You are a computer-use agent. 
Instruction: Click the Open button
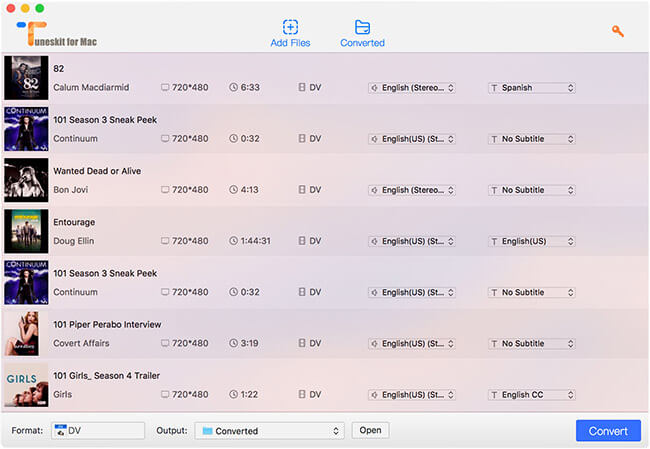click(370, 430)
